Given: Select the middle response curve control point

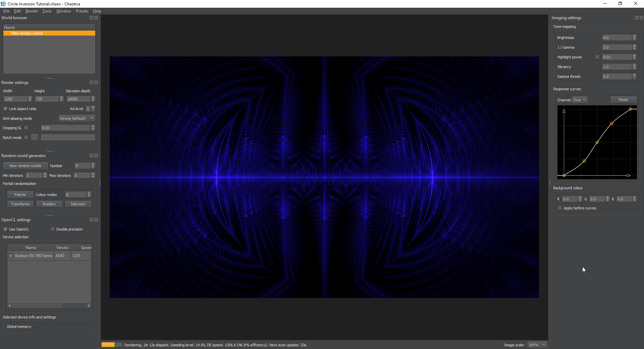Looking at the screenshot, I should point(597,142).
